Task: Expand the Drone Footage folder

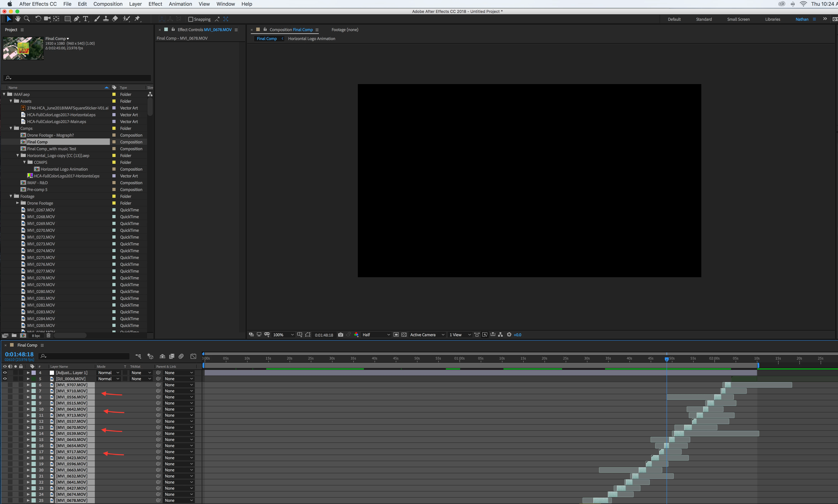Action: click(x=18, y=203)
